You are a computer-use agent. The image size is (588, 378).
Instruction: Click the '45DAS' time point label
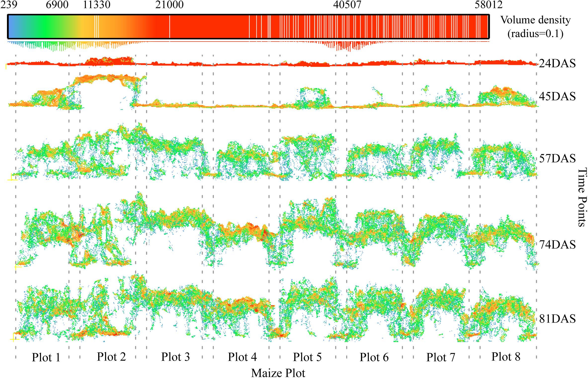pyautogui.click(x=557, y=96)
